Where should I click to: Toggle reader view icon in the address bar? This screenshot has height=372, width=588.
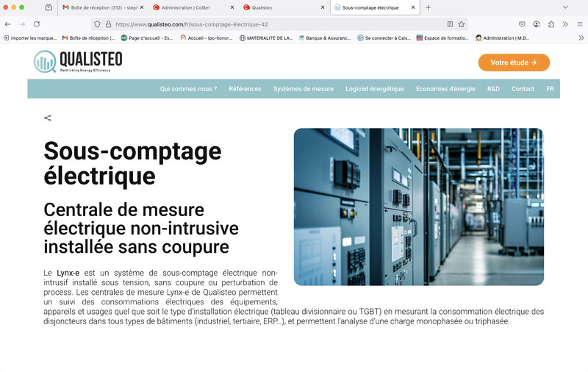click(450, 24)
